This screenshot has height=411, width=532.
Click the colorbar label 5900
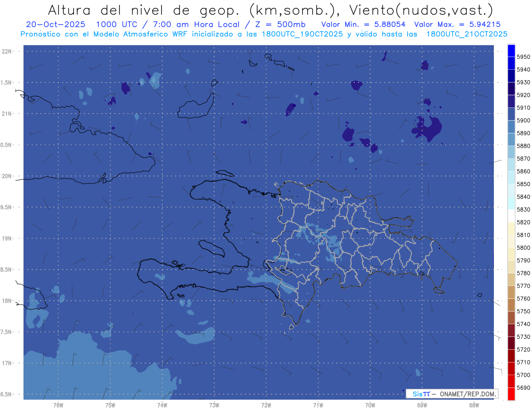pyautogui.click(x=523, y=121)
